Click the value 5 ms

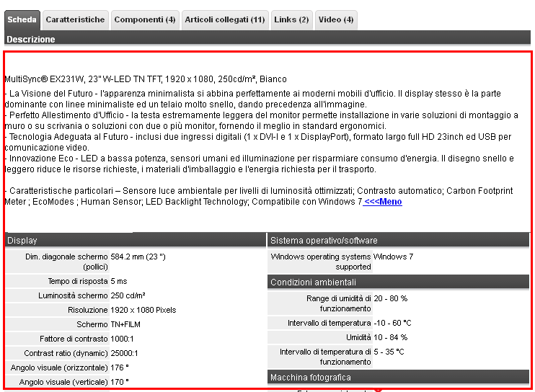tap(119, 281)
